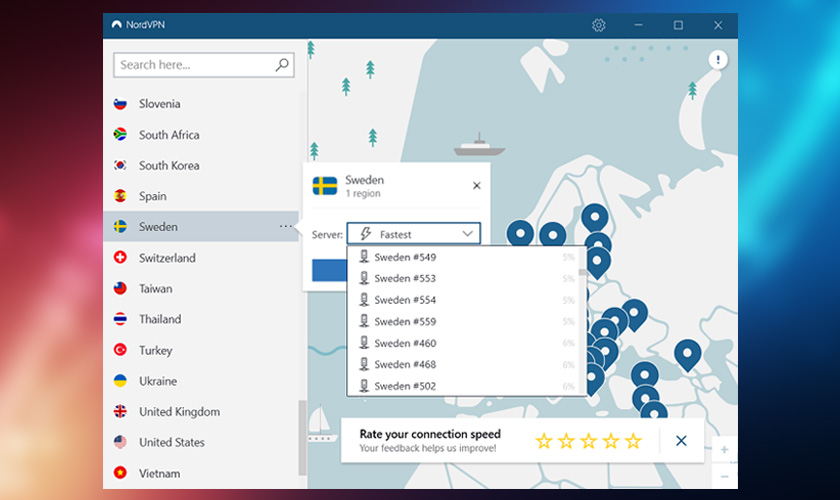Rate connection speed one star
Viewport: 840px width, 500px height.
544,441
